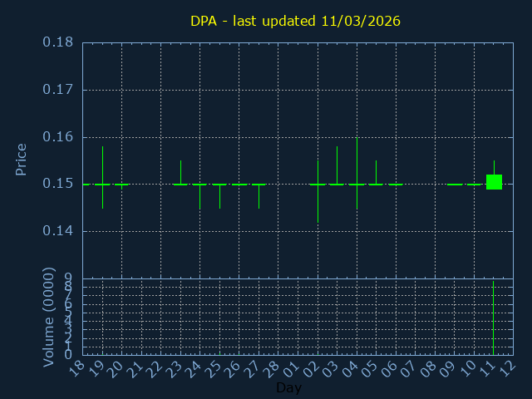Click the Price y-axis label
The image size is (532, 399).
coord(22,159)
